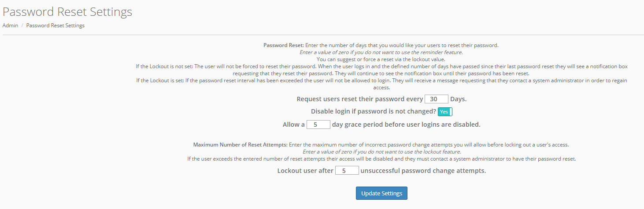Focus the lockout attempts number field
This screenshot has width=644, height=209.
pos(347,170)
